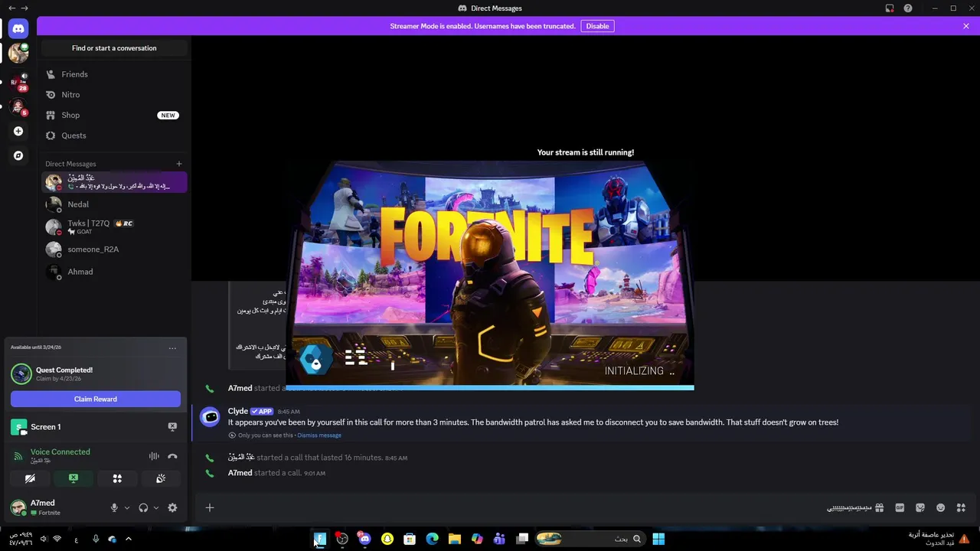Open the Nitro gift icon in message bar
Screen dimensions: 980x551
pos(879,507)
